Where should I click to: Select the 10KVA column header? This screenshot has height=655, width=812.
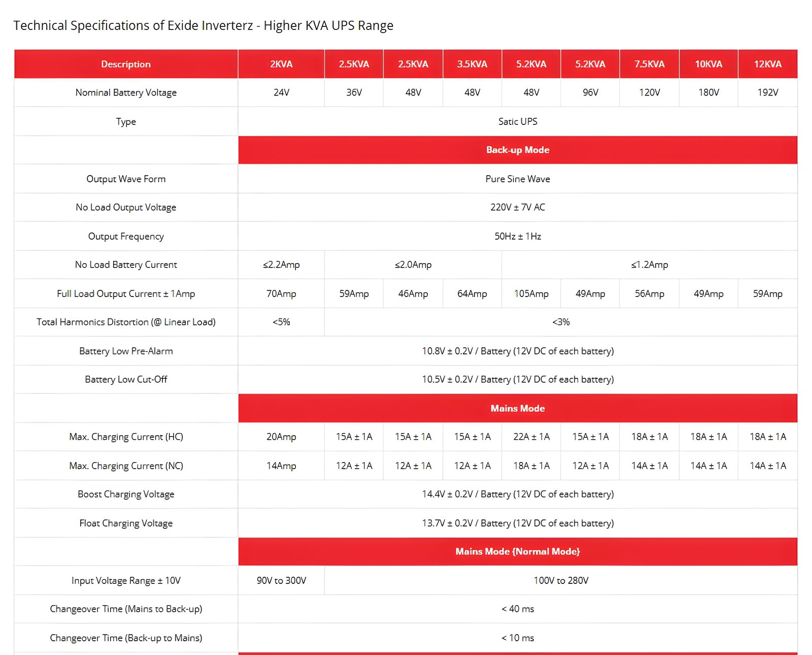coord(708,64)
